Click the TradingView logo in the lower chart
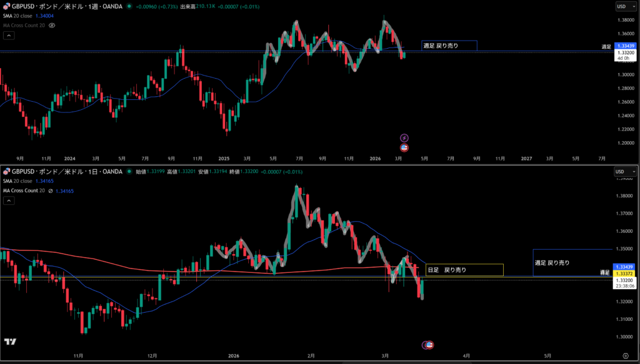 (x=10, y=342)
